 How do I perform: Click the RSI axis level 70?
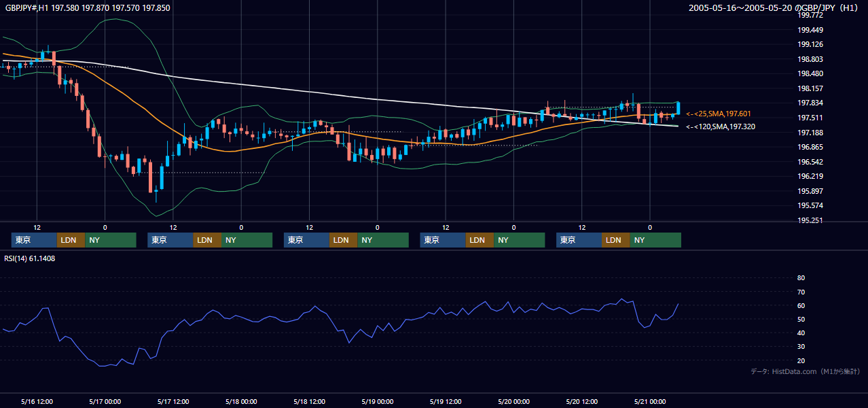coord(801,292)
